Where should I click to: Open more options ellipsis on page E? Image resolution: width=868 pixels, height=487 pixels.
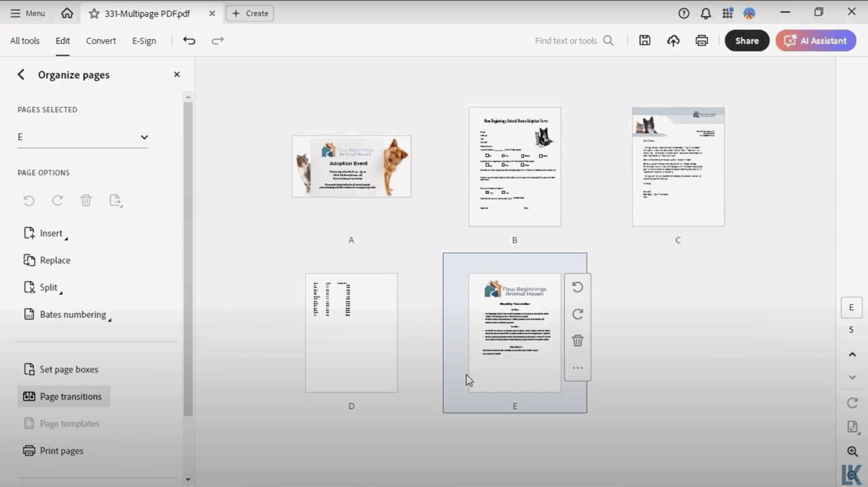pos(577,368)
